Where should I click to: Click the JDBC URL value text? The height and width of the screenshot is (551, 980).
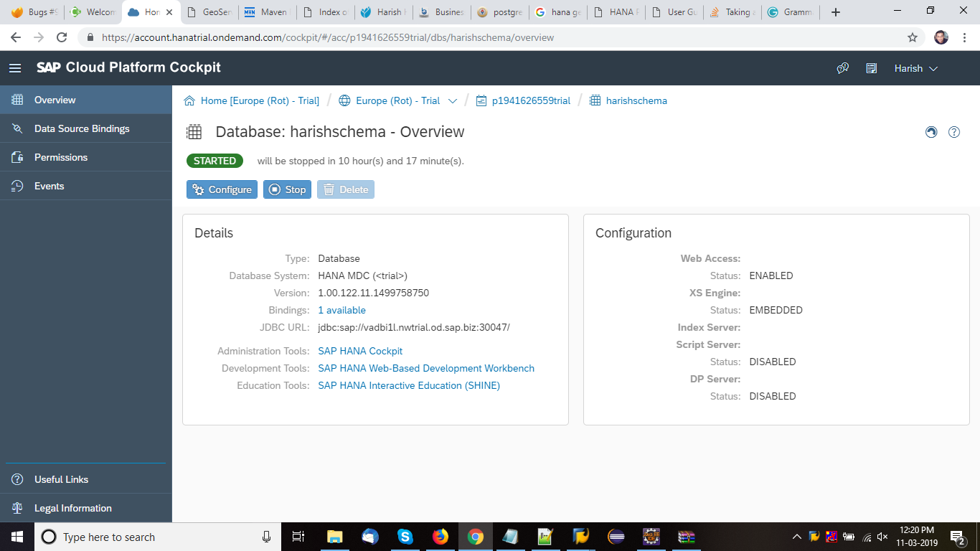point(414,327)
